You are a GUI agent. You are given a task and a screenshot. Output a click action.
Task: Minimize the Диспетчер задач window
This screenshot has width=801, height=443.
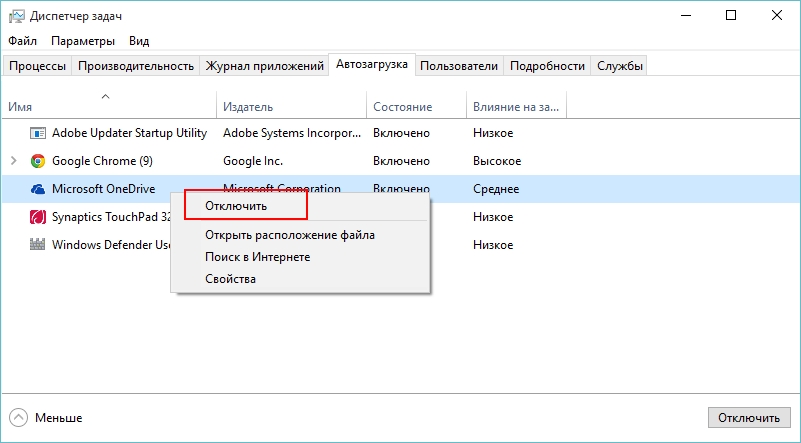[686, 15]
